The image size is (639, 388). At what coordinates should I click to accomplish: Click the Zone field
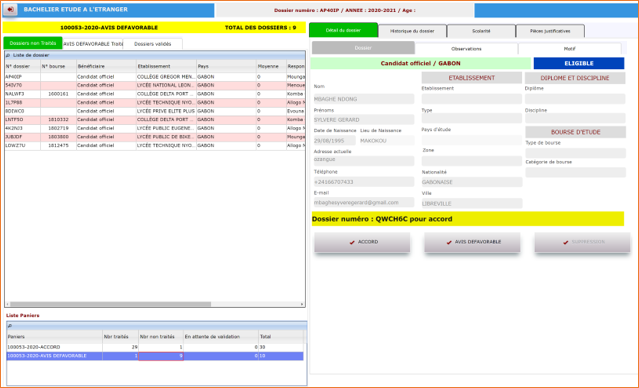point(472,161)
